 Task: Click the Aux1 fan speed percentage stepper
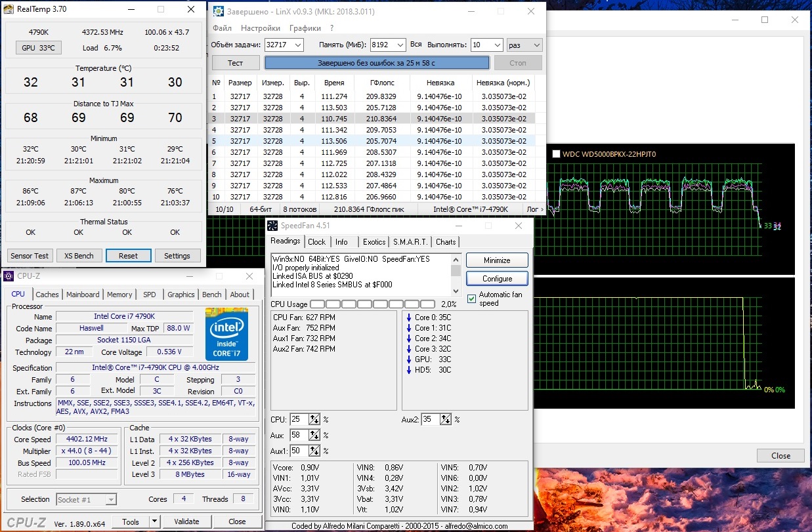[314, 451]
